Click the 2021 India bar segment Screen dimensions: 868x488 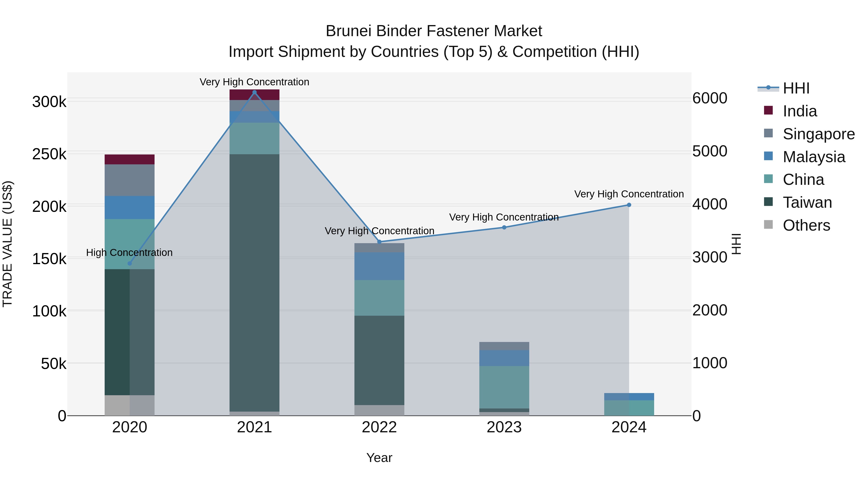point(254,95)
